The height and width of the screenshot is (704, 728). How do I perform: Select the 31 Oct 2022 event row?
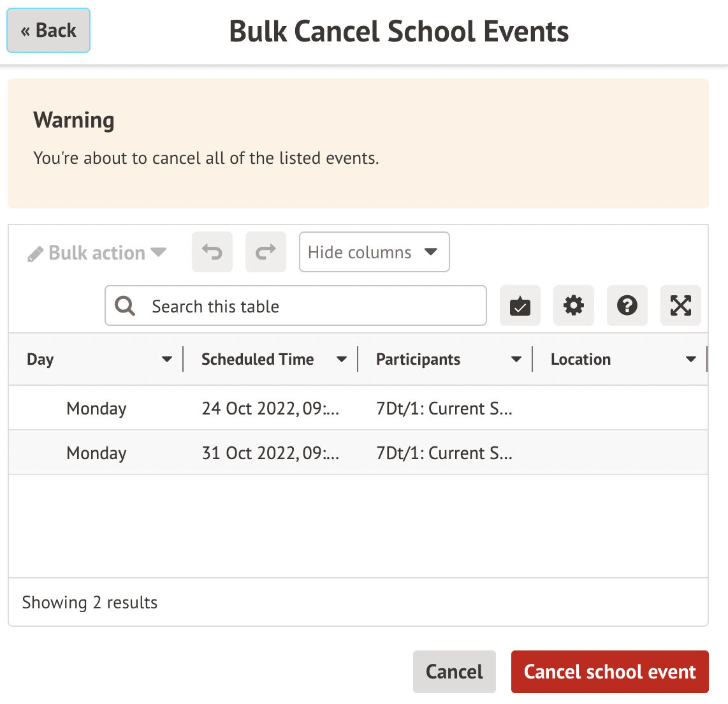click(x=270, y=453)
